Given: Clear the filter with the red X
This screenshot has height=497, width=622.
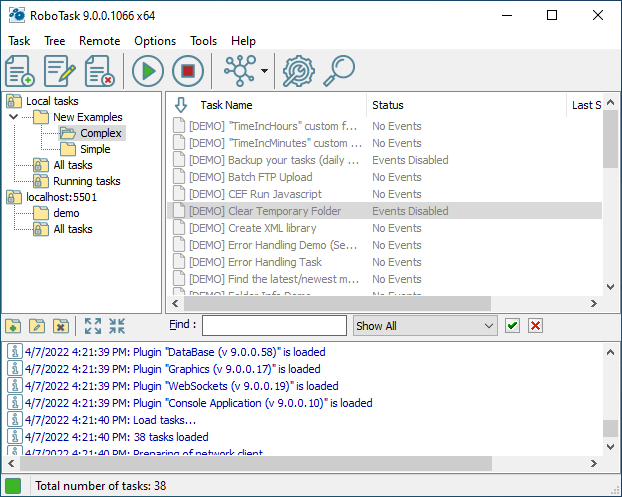Looking at the screenshot, I should pos(536,326).
